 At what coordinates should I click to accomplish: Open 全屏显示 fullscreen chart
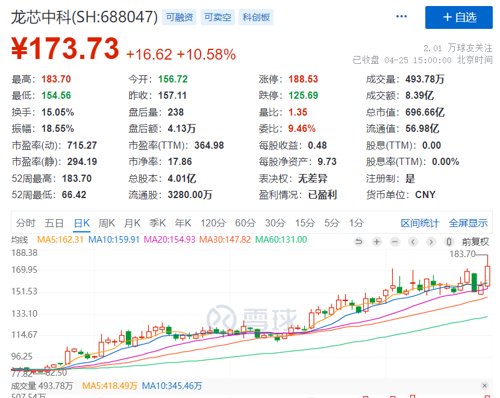(x=468, y=223)
